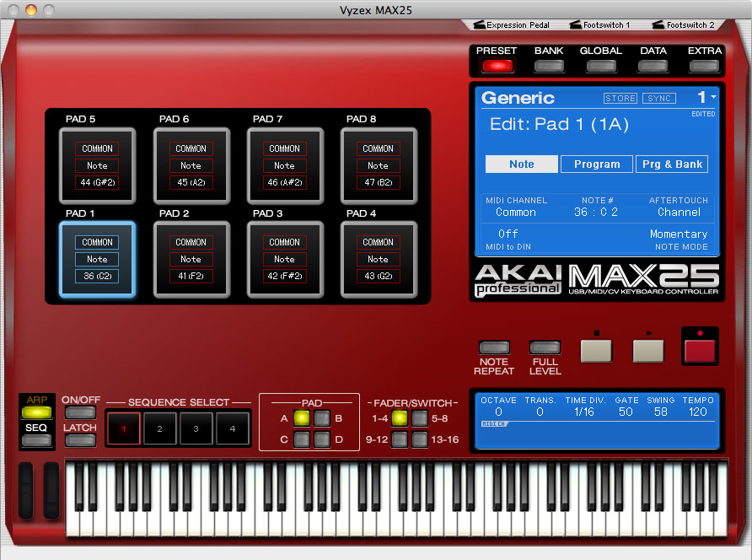The width and height of the screenshot is (752, 560).
Task: Switch to the Program tab
Action: click(597, 164)
